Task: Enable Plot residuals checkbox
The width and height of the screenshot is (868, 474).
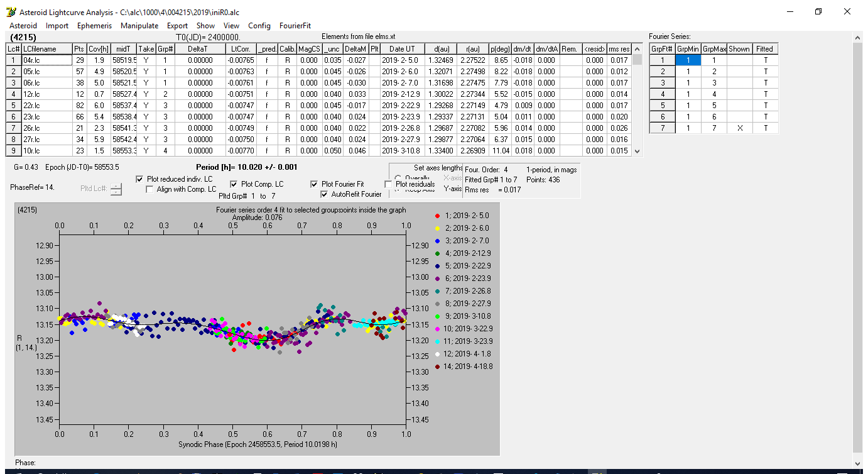Action: pos(388,184)
